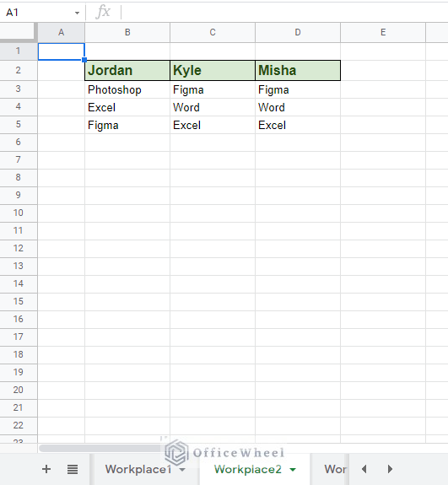This screenshot has height=485, width=448.
Task: Click the Kyle header cell
Action: 213,71
